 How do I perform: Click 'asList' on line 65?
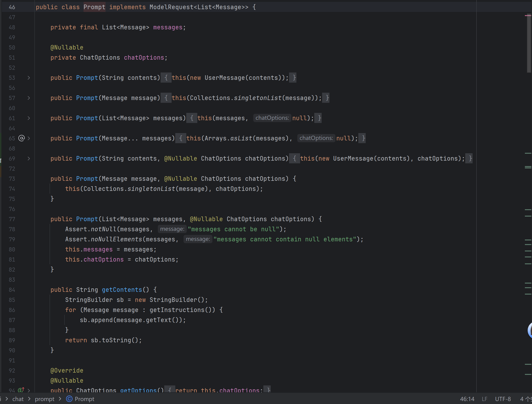pyautogui.click(x=241, y=139)
